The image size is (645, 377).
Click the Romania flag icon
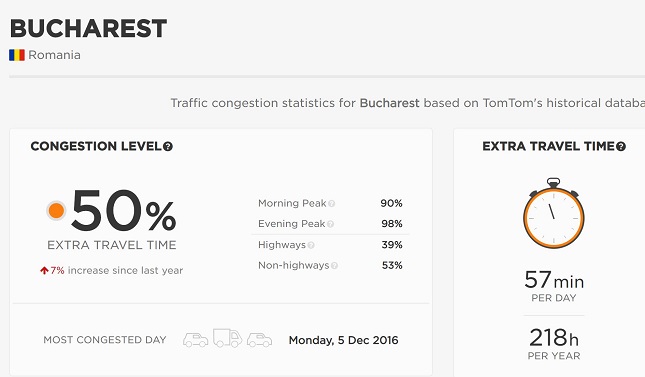point(17,55)
